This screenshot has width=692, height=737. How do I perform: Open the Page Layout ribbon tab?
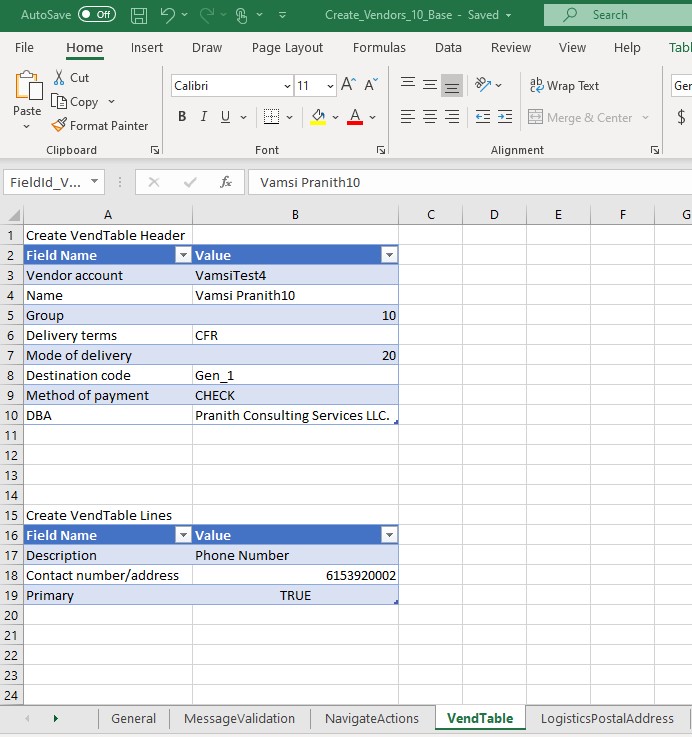(x=287, y=48)
